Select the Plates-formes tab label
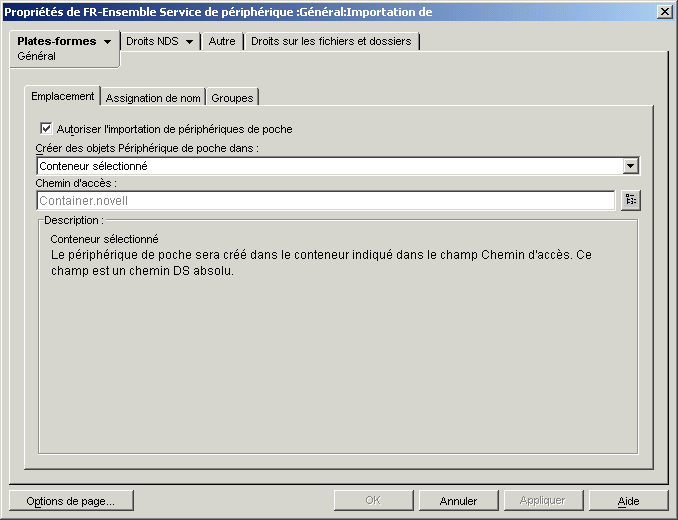 (57, 41)
